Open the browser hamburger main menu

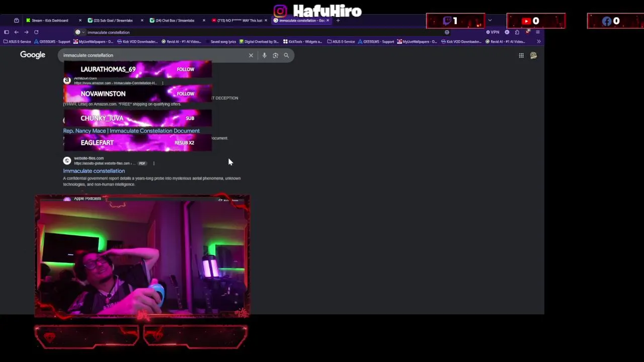coord(537,32)
